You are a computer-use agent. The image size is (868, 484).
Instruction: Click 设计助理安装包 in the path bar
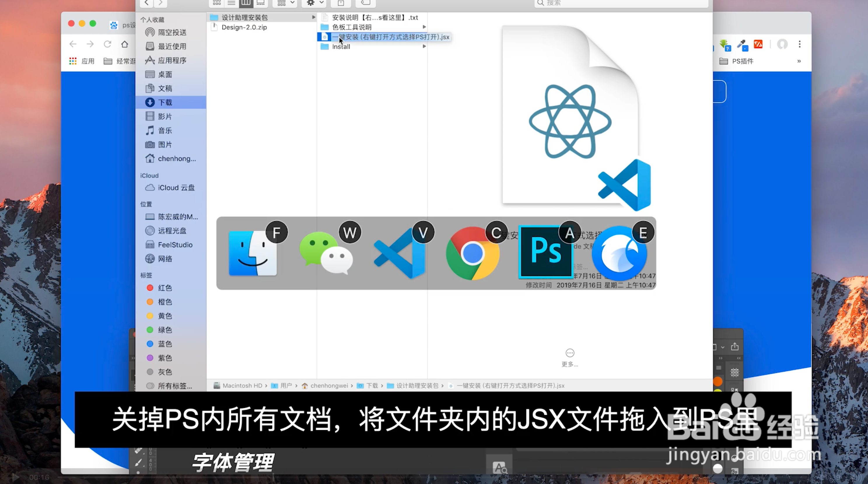pyautogui.click(x=413, y=386)
